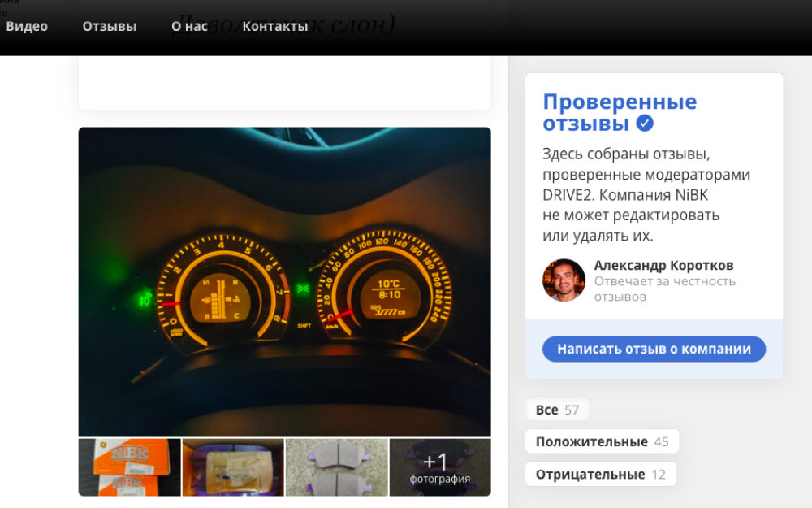Click the text Отвечает за честность отзывов
The height and width of the screenshot is (508, 812).
[665, 289]
